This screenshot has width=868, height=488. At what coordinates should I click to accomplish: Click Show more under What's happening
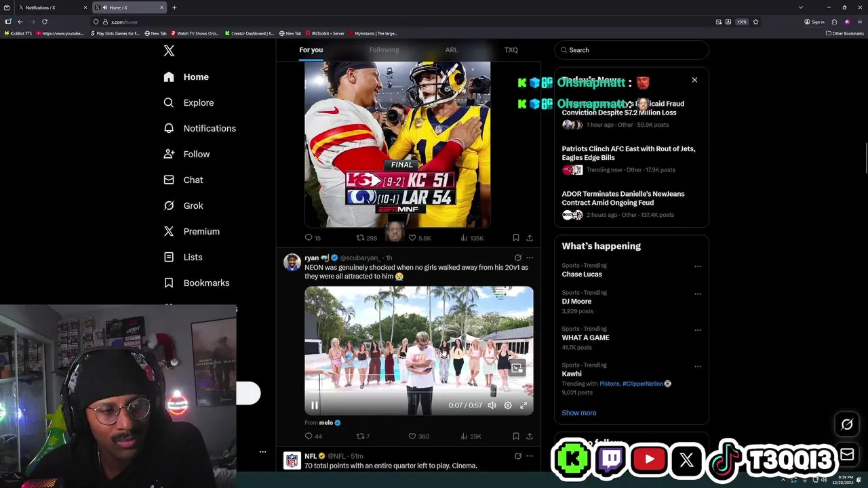pyautogui.click(x=579, y=413)
